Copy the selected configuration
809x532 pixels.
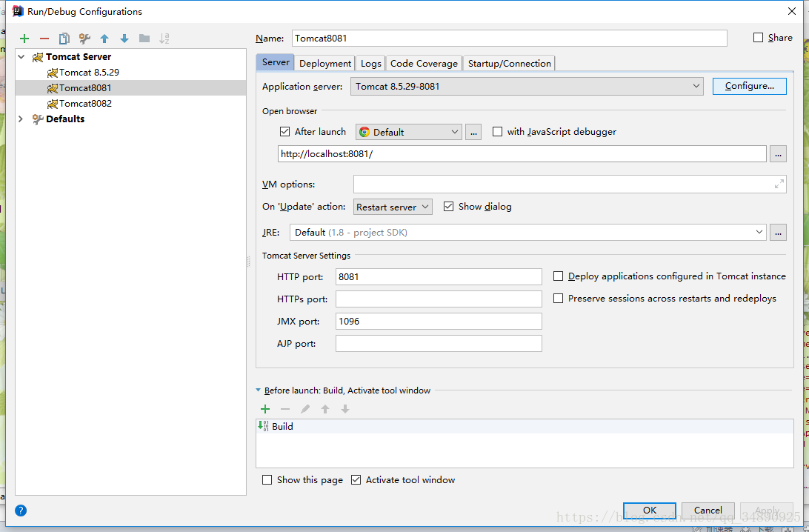point(64,39)
